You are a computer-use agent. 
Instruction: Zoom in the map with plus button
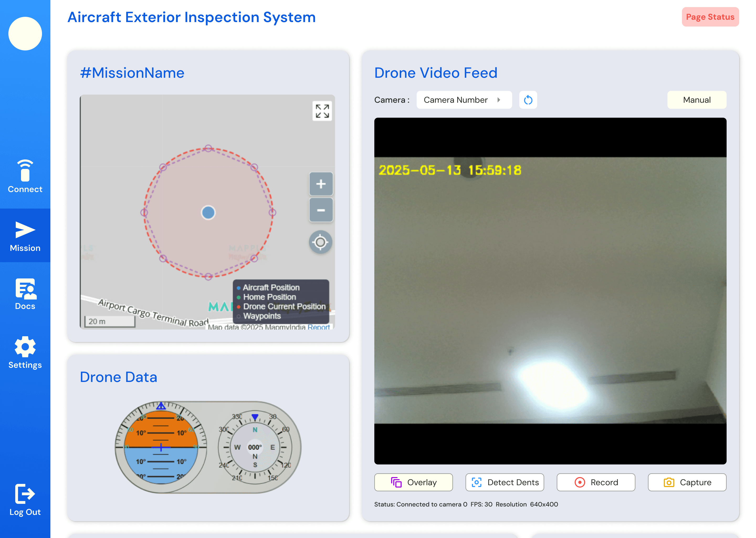click(321, 184)
